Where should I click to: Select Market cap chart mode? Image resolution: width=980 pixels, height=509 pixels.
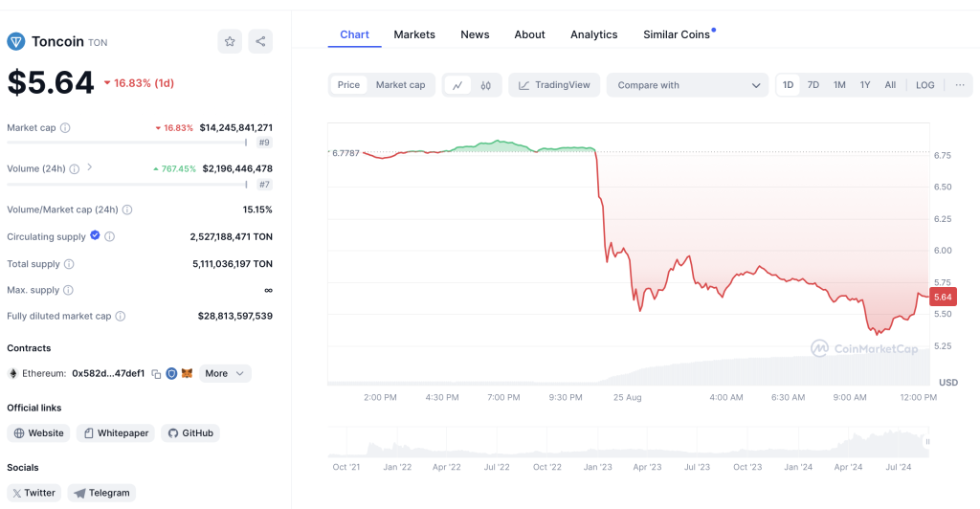click(401, 85)
